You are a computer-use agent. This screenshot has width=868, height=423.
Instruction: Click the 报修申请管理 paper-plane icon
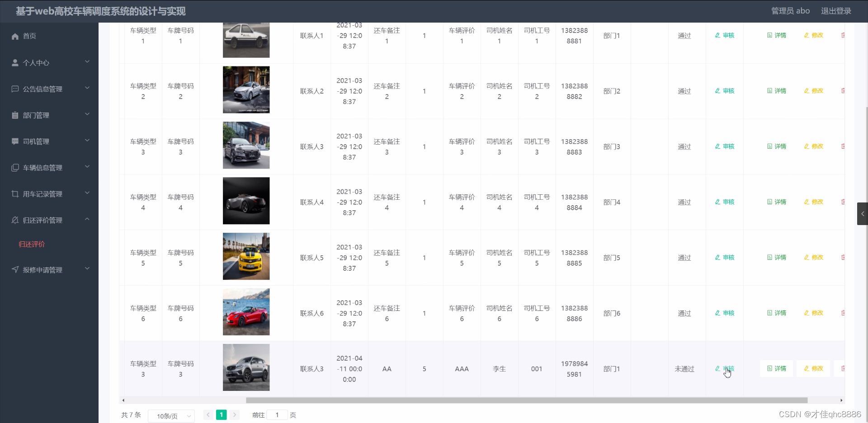click(15, 270)
